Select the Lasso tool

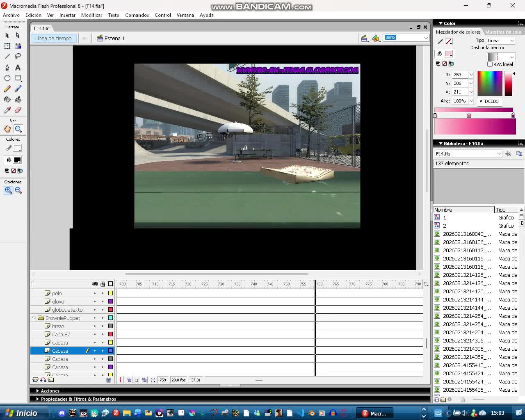(18, 57)
